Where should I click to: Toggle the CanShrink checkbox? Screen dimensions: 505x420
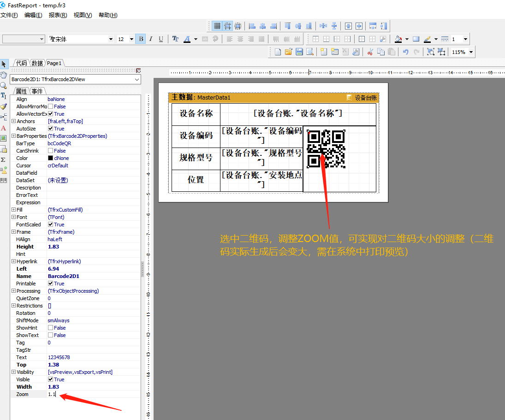tap(51, 151)
